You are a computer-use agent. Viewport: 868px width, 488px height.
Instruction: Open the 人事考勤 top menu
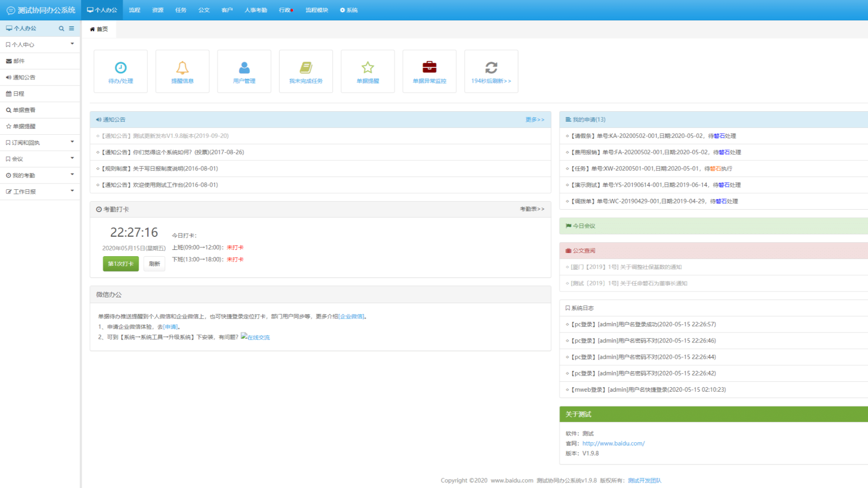(x=255, y=10)
